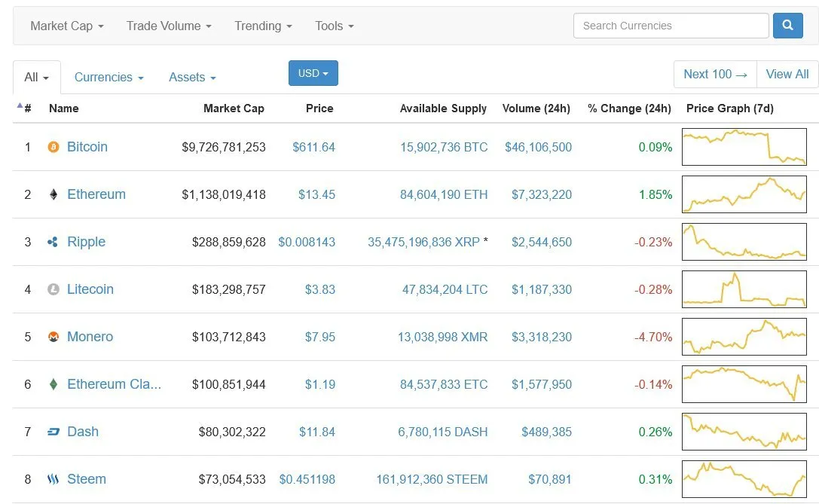Open Ethereum Classic's 7-day price graph
The width and height of the screenshot is (819, 504).
click(x=744, y=384)
